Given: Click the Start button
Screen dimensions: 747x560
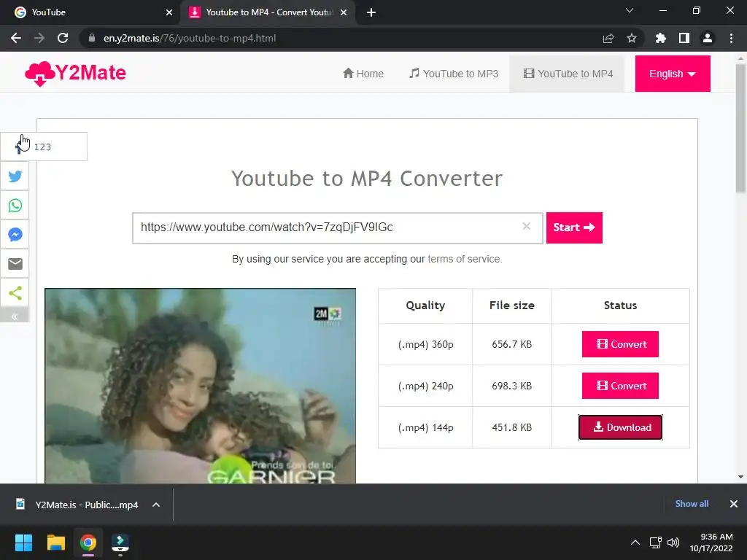Looking at the screenshot, I should click(x=574, y=227).
